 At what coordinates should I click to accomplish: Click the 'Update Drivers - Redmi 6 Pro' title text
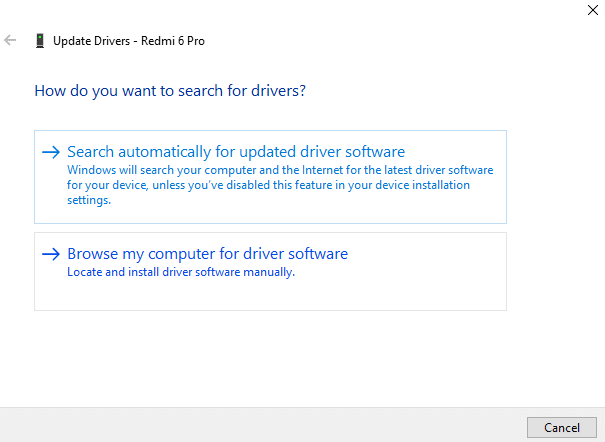pos(130,41)
